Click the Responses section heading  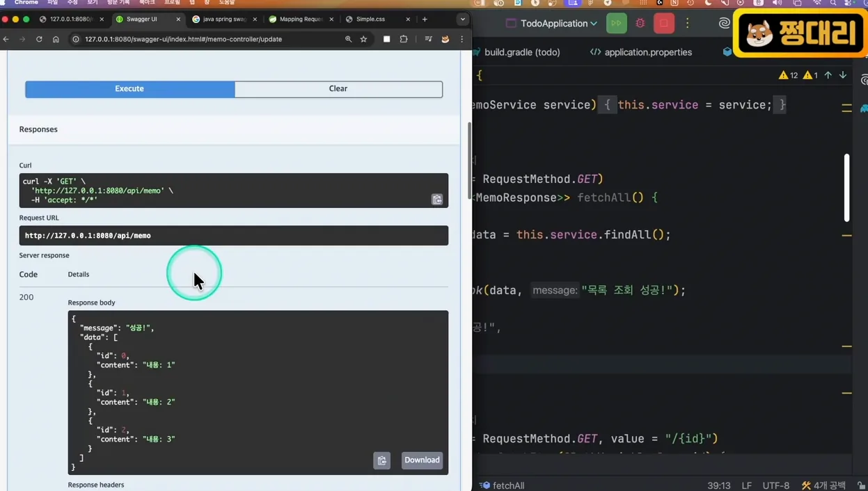[x=38, y=129]
